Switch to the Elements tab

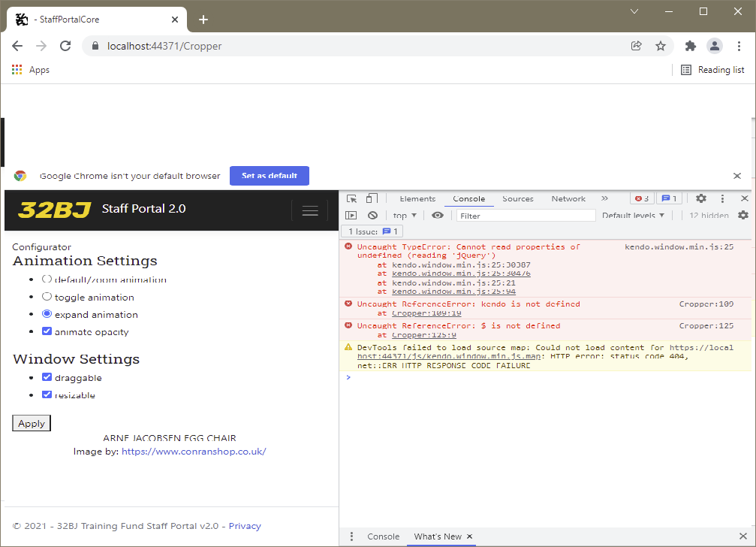417,199
